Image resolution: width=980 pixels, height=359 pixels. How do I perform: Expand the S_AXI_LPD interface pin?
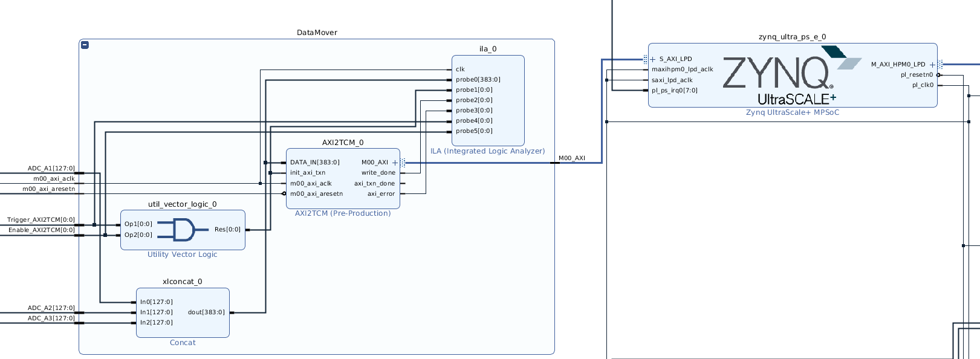click(x=653, y=59)
